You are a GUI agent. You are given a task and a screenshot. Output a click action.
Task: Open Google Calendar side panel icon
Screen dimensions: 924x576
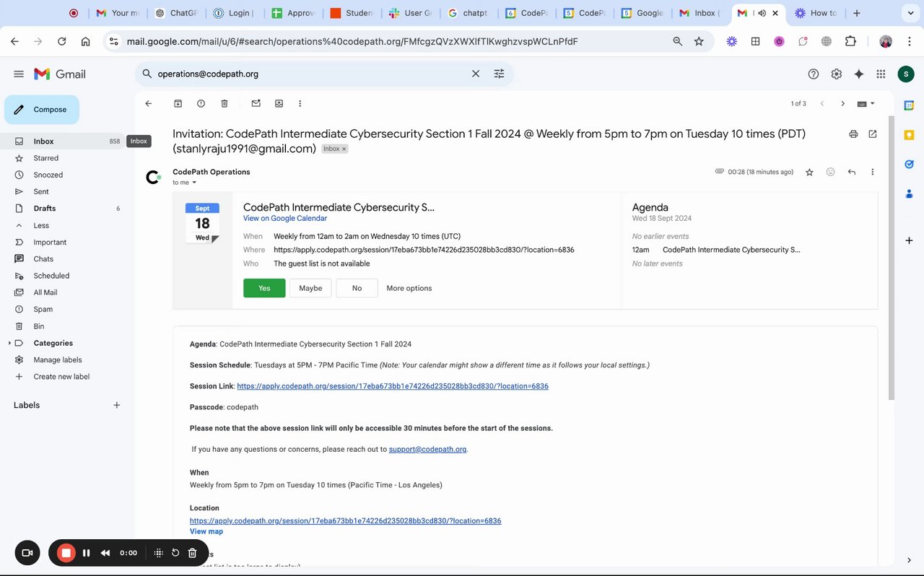pos(909,105)
